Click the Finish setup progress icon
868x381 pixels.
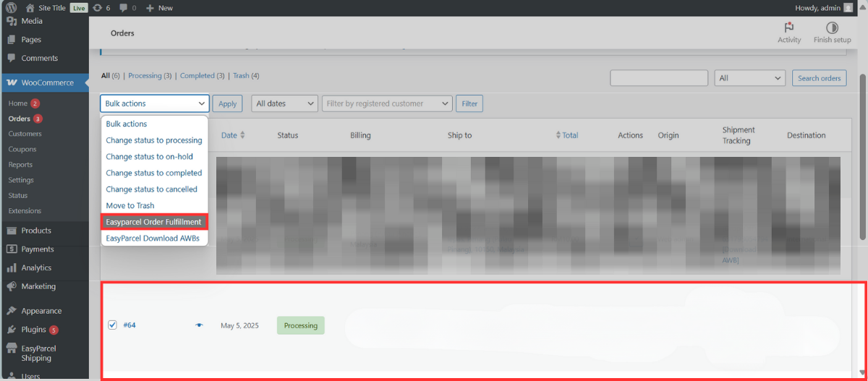(832, 27)
